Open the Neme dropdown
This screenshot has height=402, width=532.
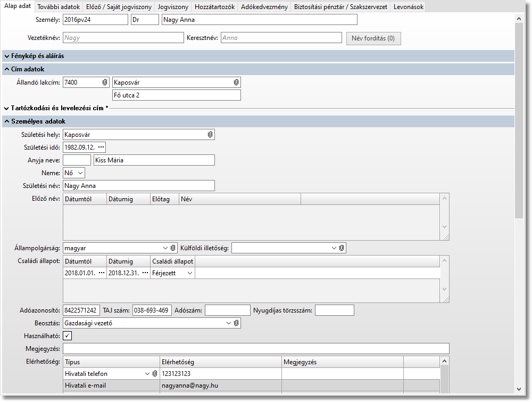point(80,173)
